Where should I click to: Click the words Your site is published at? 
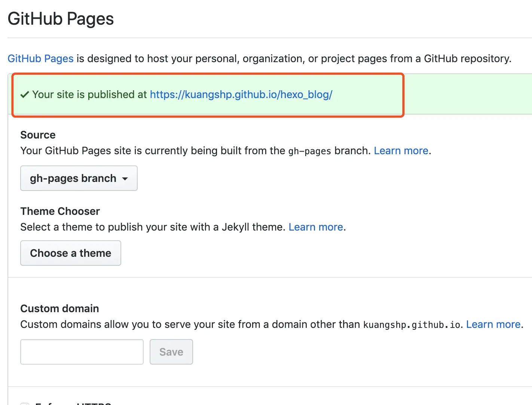click(x=89, y=95)
